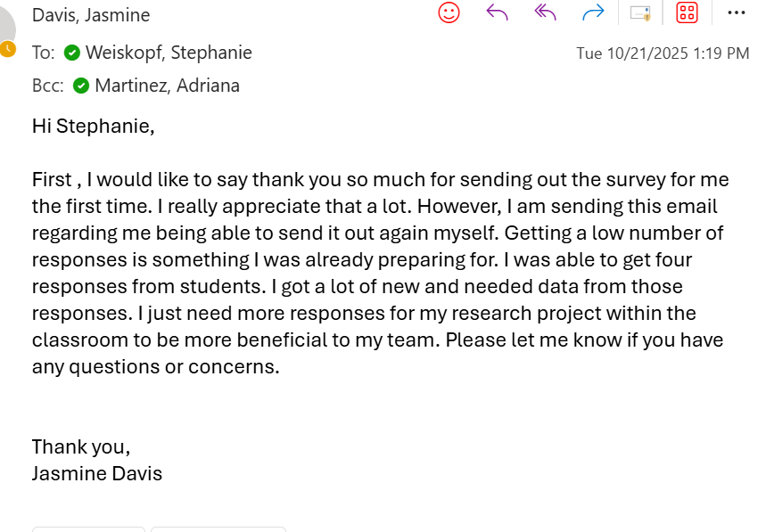Open recipient Weiskopf, Stephanie contact card
Screen dimensions: 766x532
tap(169, 53)
